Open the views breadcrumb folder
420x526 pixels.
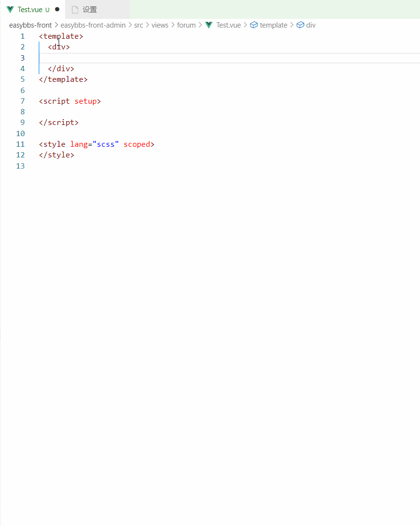(160, 25)
